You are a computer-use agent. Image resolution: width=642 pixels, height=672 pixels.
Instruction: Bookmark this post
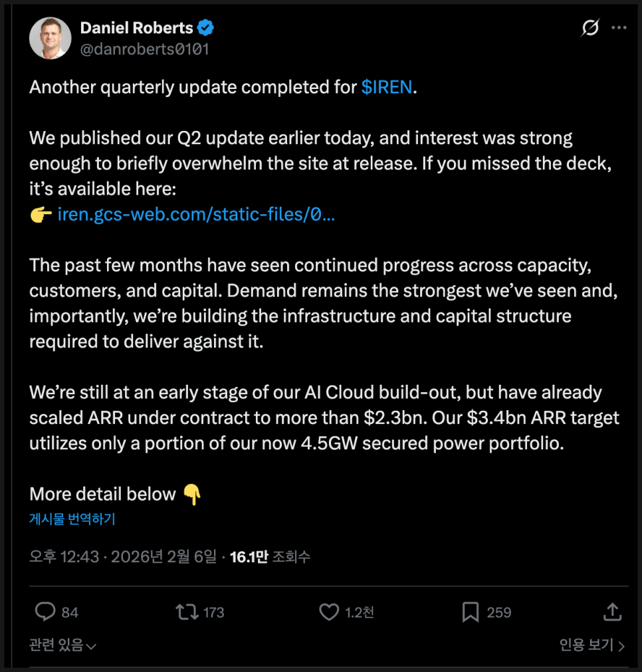(x=471, y=612)
